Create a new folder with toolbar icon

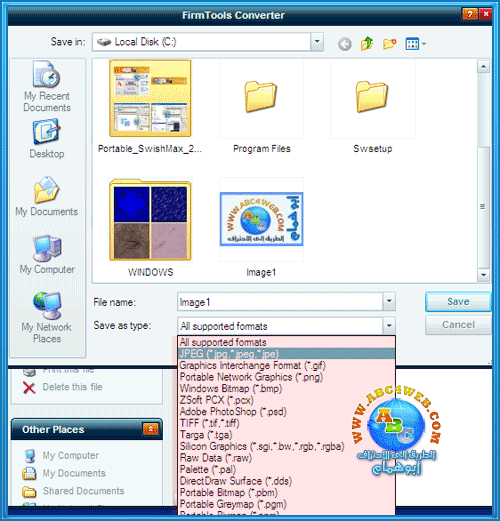click(389, 44)
